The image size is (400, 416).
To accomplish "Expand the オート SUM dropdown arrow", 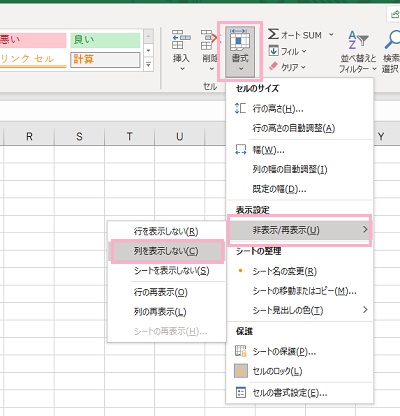I will (x=331, y=35).
